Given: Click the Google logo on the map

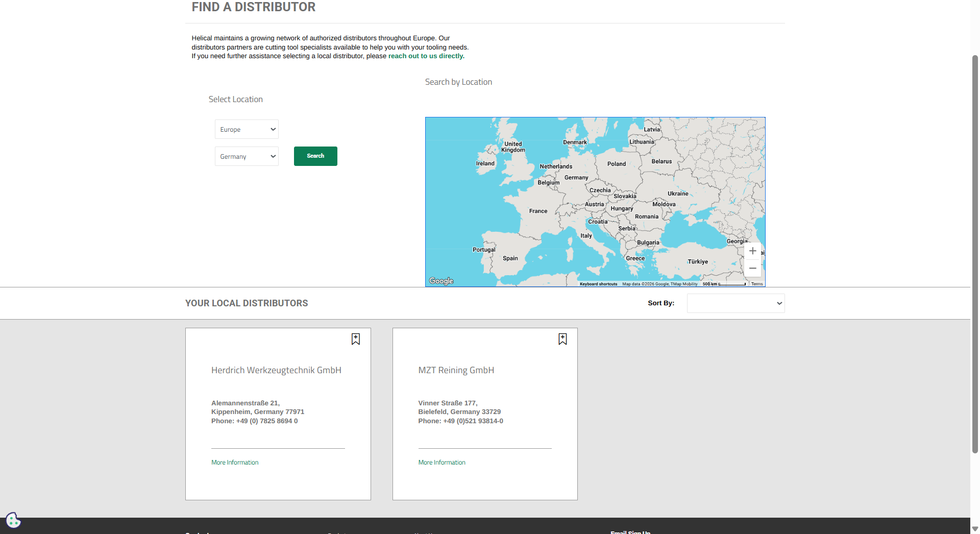Looking at the screenshot, I should tap(440, 281).
